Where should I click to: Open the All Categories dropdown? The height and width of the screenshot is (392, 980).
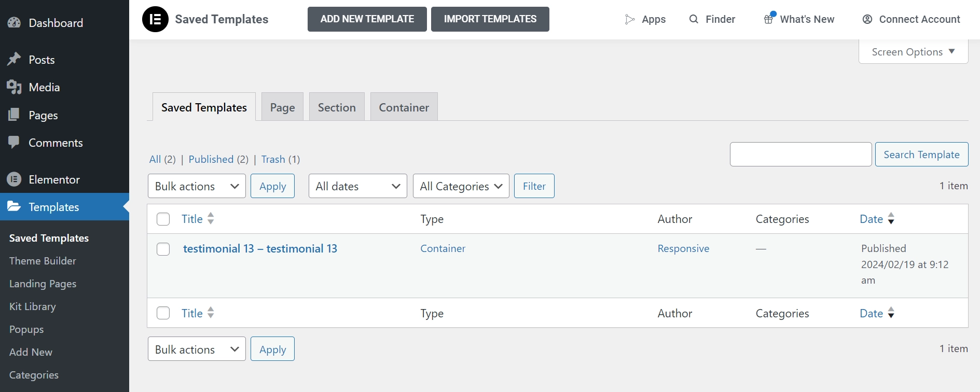click(x=461, y=186)
